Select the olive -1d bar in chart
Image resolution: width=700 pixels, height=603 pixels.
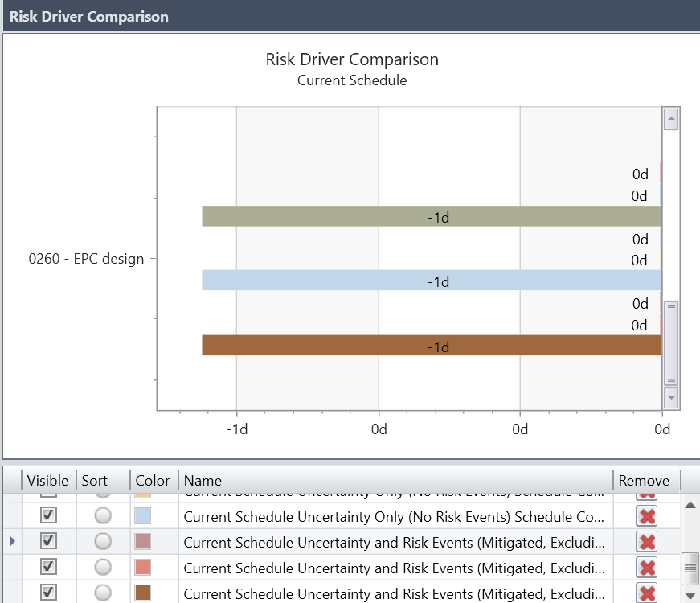pyautogui.click(x=432, y=216)
